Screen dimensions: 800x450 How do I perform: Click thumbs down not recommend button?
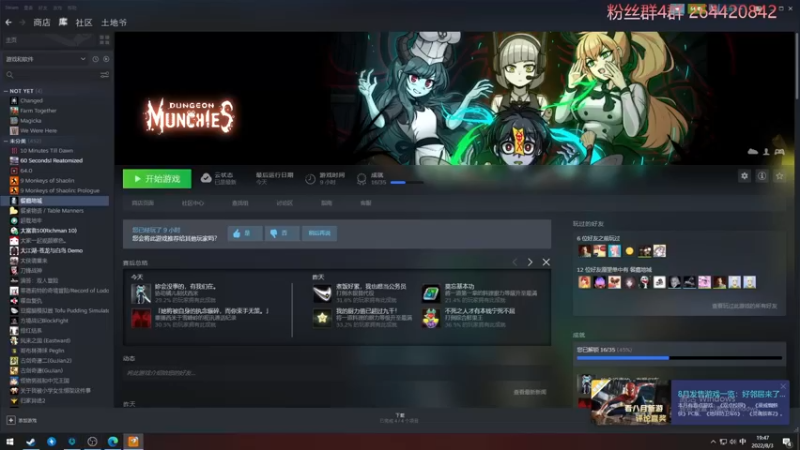point(282,233)
